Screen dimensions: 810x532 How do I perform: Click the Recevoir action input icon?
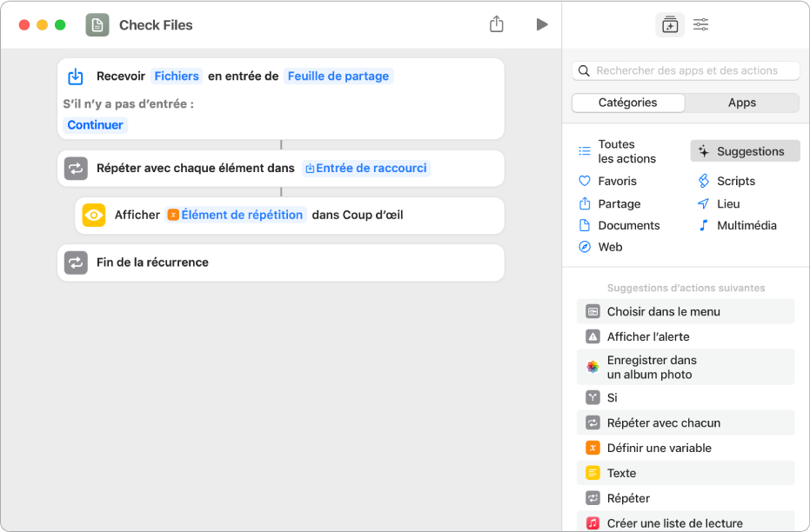point(76,76)
